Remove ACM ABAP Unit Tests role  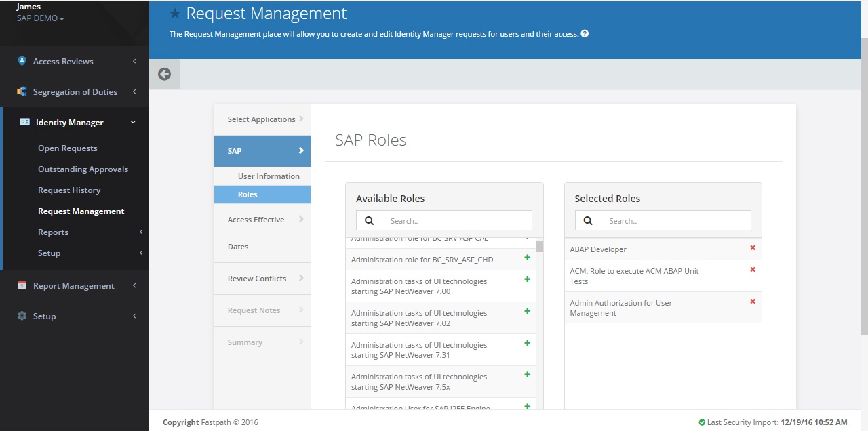tap(752, 270)
